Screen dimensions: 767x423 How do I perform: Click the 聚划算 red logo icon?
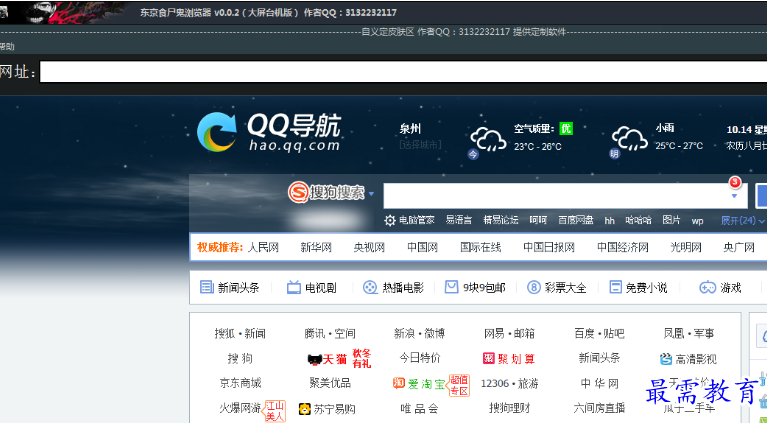(489, 358)
